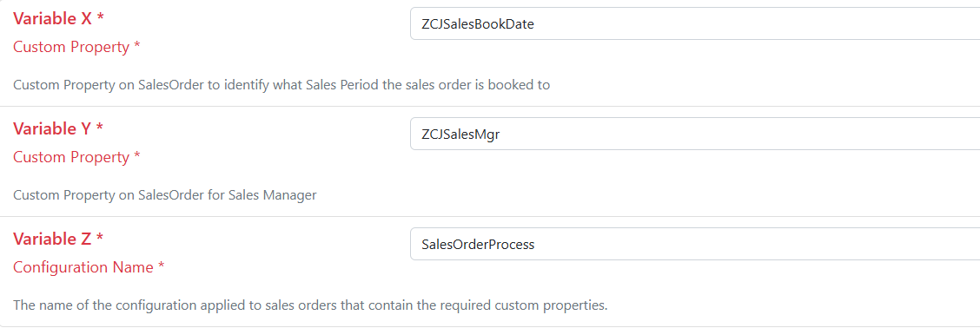Click the ZCJSalesBookDate input field
980x328 pixels.
(x=695, y=23)
